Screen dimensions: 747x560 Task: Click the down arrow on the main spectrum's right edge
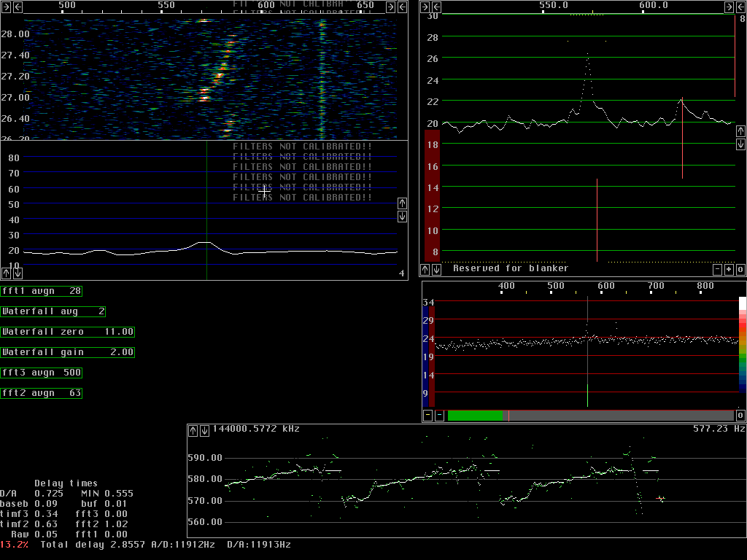(x=402, y=217)
